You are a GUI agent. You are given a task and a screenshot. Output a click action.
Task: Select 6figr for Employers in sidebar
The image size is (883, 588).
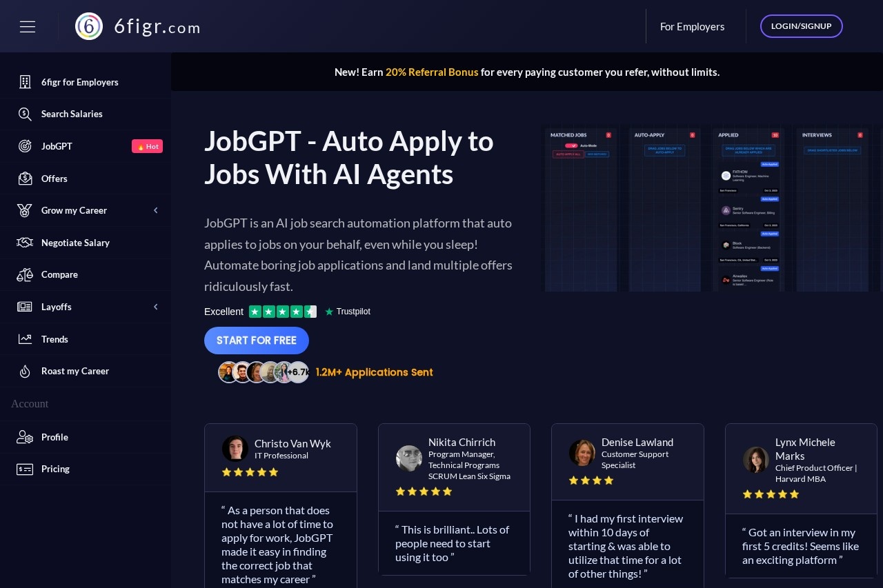(x=79, y=82)
